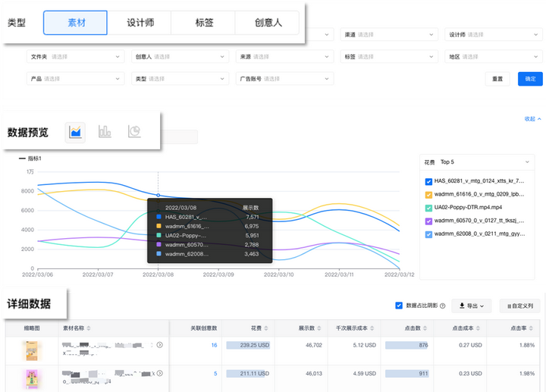Switch to the pie chart view icon
This screenshot has width=546, height=392.
tap(134, 132)
